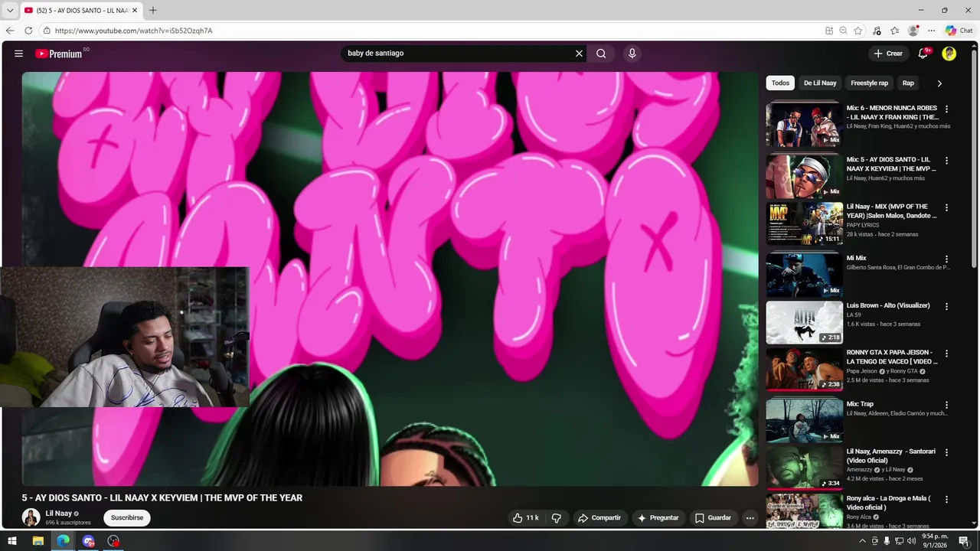Show hidden system tray icons
The height and width of the screenshot is (551, 980).
coord(863,541)
